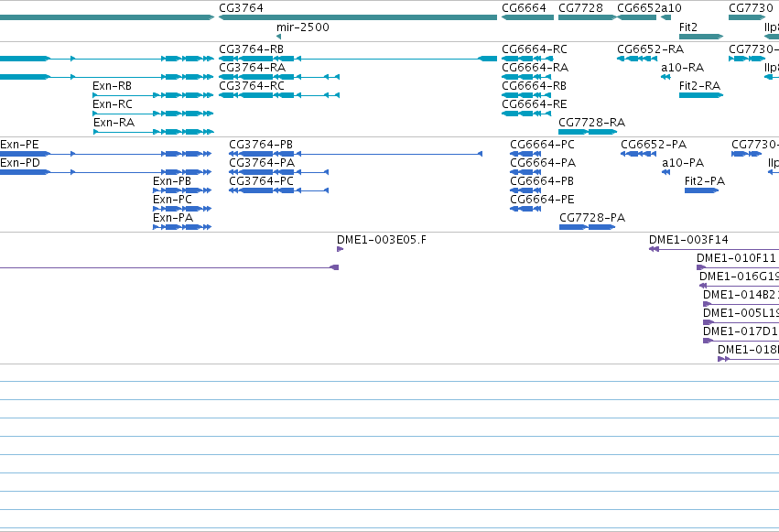Click the a10-RA transcript
The image size is (779, 532).
(665, 77)
